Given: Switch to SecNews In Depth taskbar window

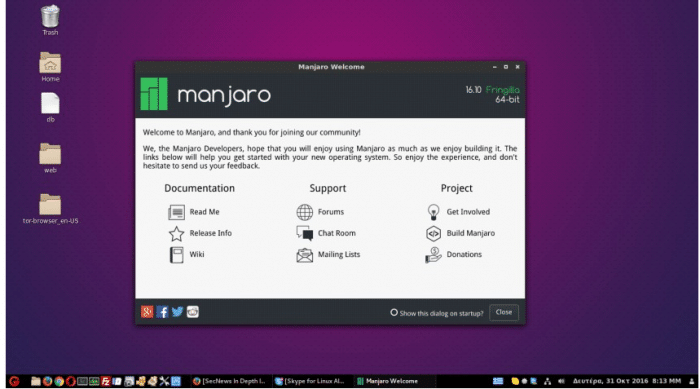Looking at the screenshot, I should tap(229, 381).
